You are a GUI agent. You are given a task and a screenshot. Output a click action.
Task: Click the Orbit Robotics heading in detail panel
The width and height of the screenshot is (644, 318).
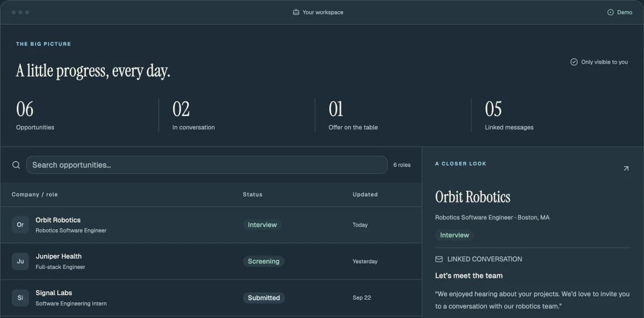(x=472, y=197)
